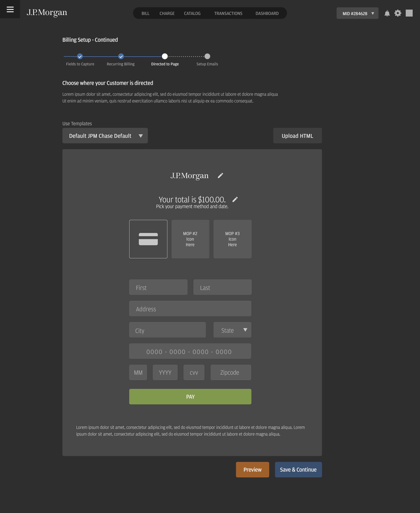Click the Address input field
The image size is (420, 513).
[x=190, y=309]
